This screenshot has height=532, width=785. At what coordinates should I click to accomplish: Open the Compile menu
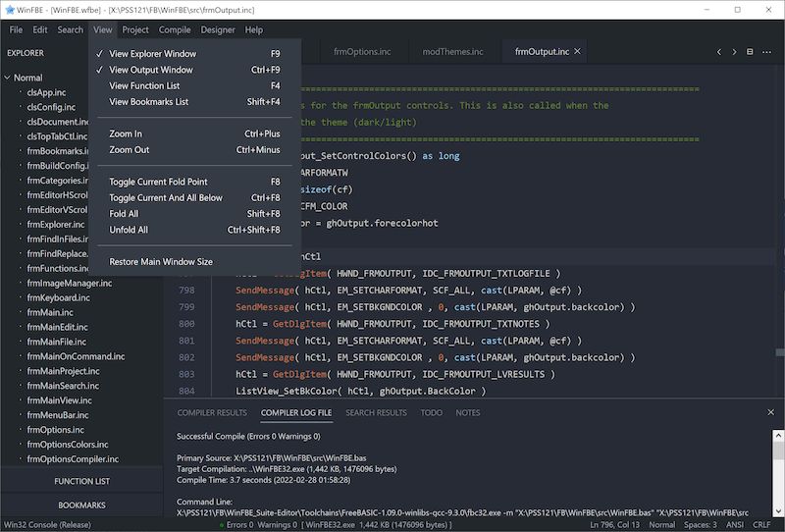pos(175,30)
